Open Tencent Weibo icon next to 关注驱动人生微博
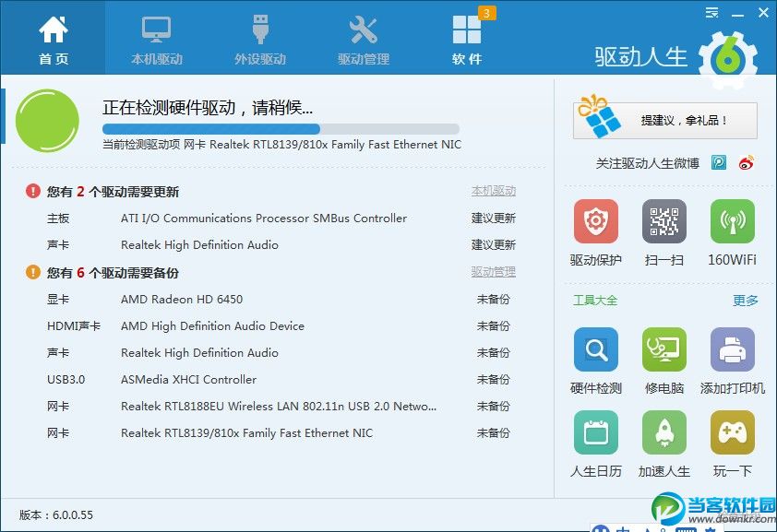The width and height of the screenshot is (777, 532). (x=719, y=162)
